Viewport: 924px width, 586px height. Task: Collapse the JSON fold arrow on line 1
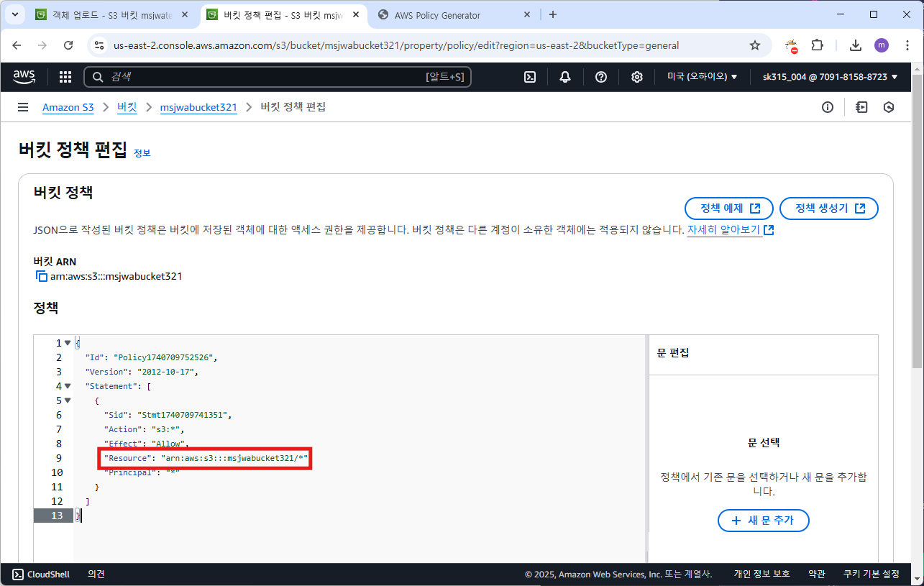[68, 343]
